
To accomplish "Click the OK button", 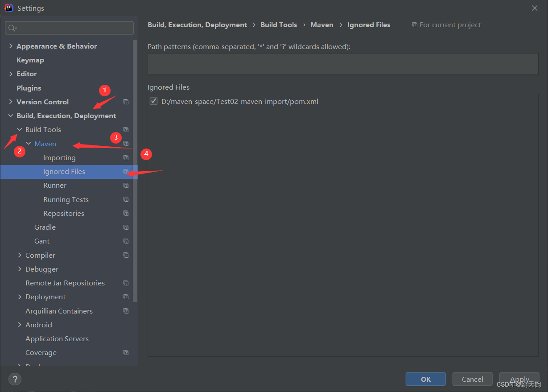I will click(426, 379).
